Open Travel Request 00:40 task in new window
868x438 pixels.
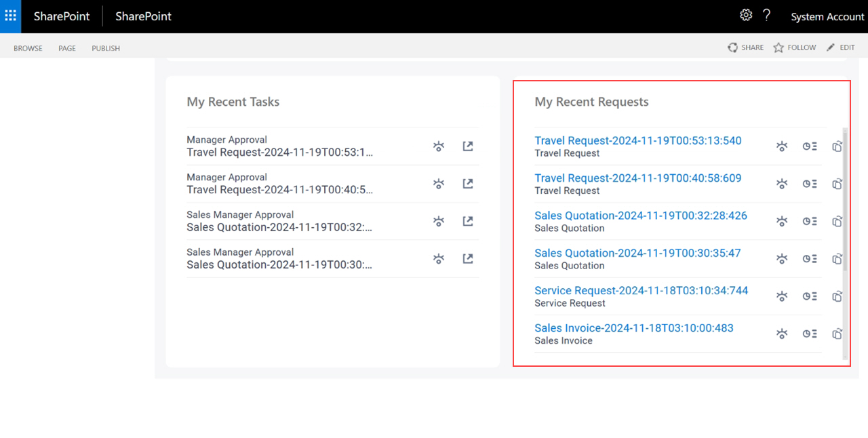tap(468, 183)
